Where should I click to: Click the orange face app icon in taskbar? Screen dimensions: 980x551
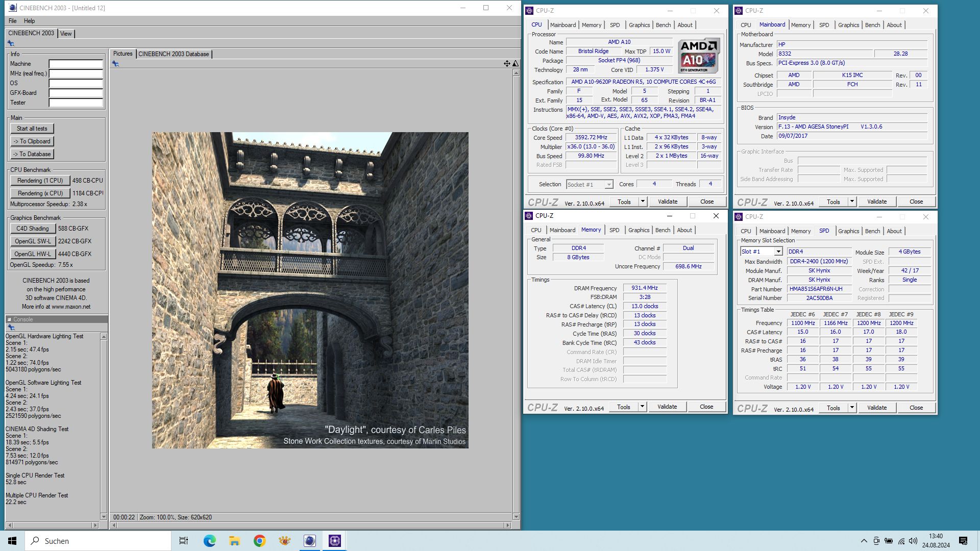[x=285, y=541]
